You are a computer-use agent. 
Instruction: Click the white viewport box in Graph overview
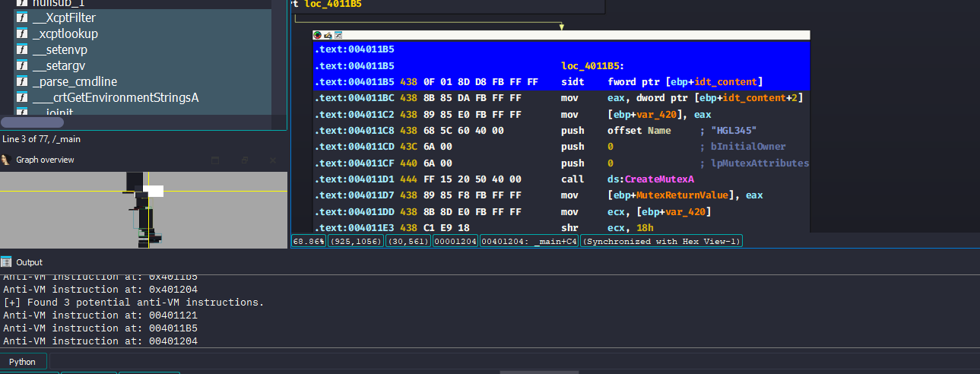(153, 191)
